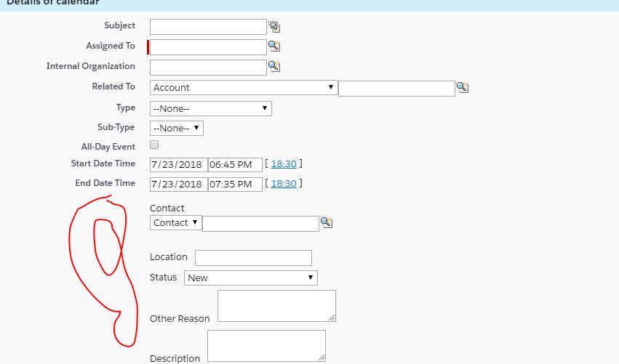Click the Start Date Time label
This screenshot has width=619, height=364.
(x=103, y=163)
